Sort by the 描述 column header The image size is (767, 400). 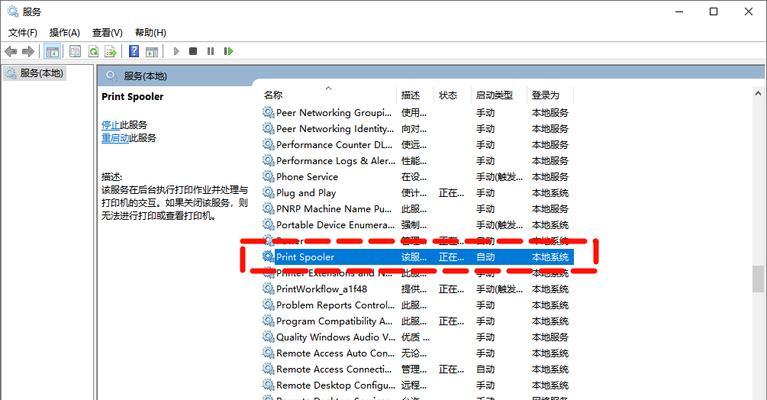click(x=415, y=95)
